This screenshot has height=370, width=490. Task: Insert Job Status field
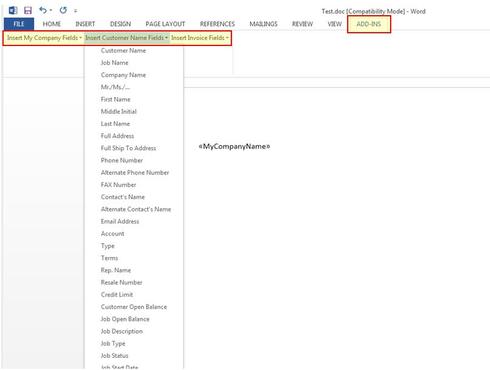point(114,356)
